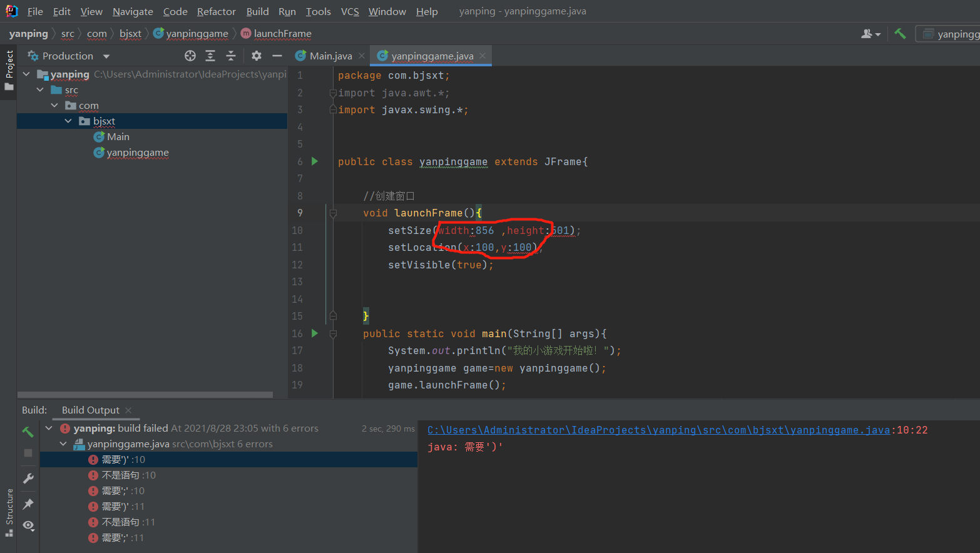Select the error '不是语句 :10'

[x=228, y=475]
